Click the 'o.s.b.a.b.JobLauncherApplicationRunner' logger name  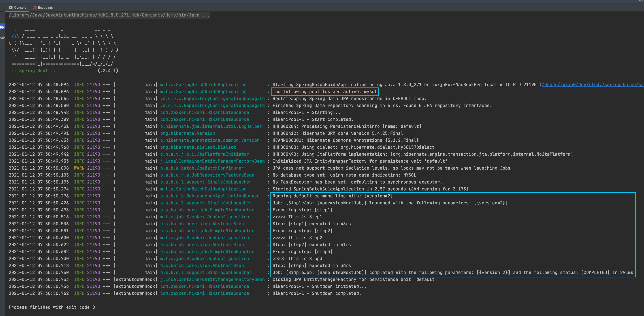point(210,196)
